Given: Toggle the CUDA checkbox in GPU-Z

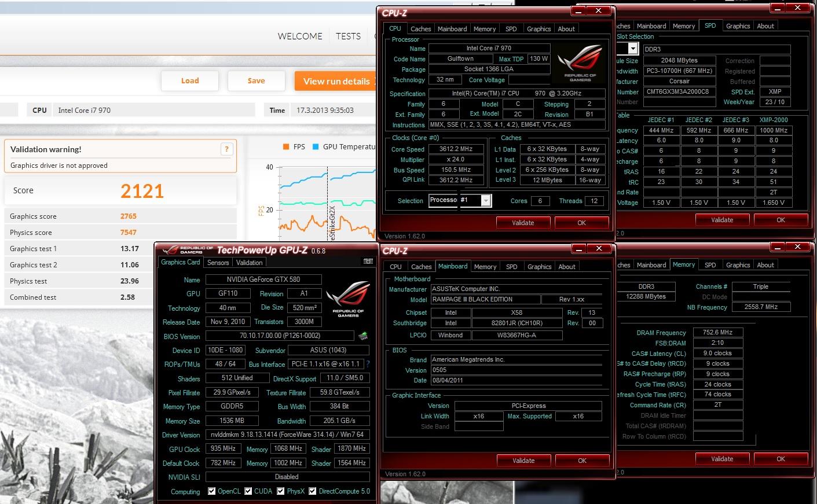Looking at the screenshot, I should click(x=248, y=491).
